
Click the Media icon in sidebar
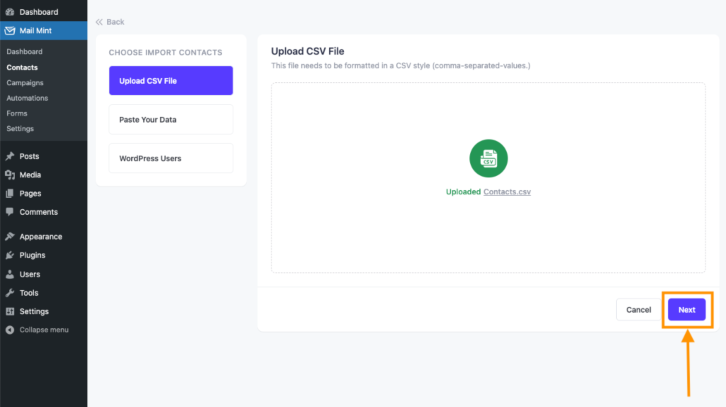click(10, 175)
